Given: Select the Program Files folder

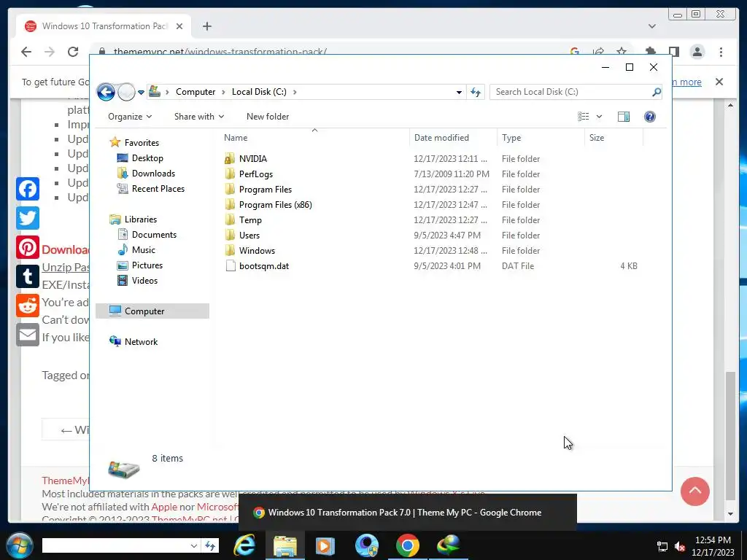Looking at the screenshot, I should coord(266,190).
